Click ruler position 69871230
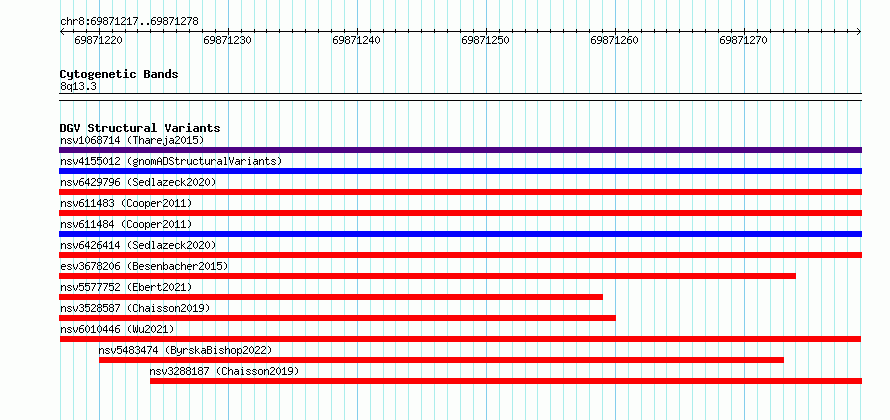Screen dimensions: 890x420 [x=228, y=40]
